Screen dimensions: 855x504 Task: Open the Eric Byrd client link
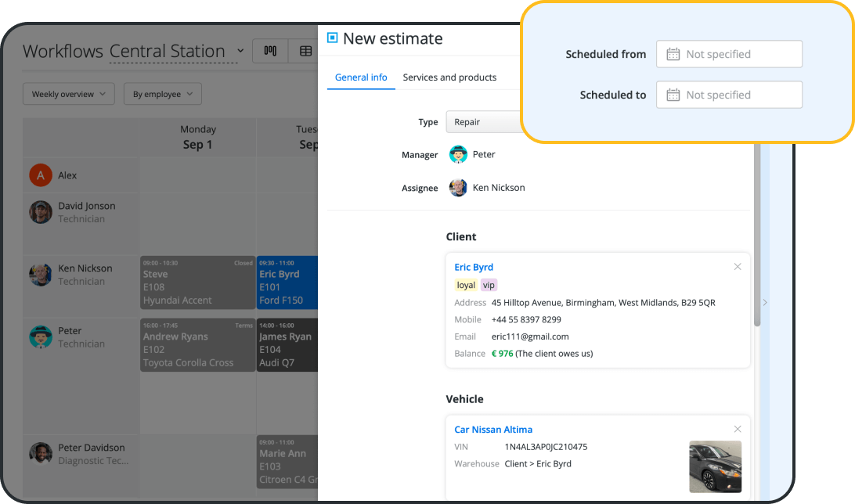pos(474,267)
